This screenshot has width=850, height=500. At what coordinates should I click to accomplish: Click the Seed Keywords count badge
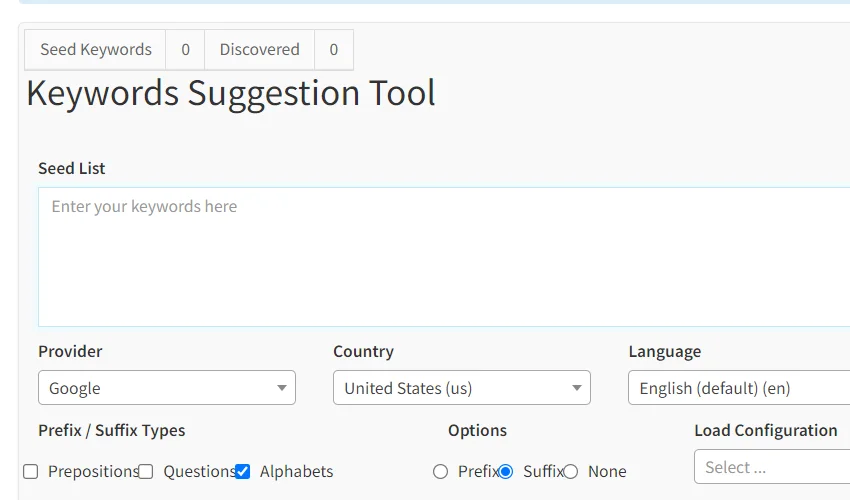click(x=185, y=50)
